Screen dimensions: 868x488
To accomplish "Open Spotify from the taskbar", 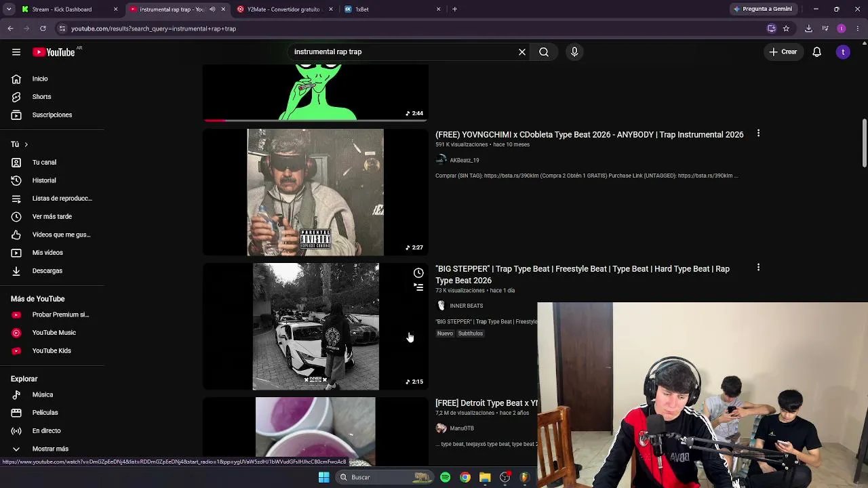I will click(445, 477).
